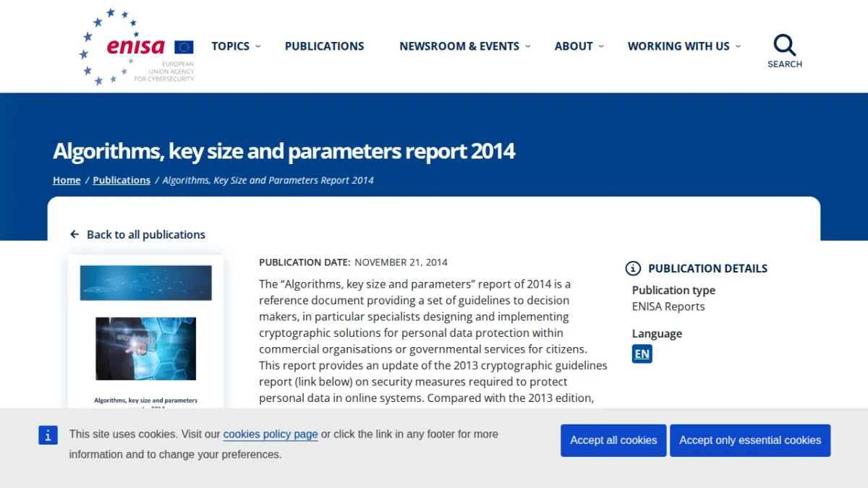Click the breadcrumb text Algorithms, Key Size and Parameters Report 2014

pos(268,180)
